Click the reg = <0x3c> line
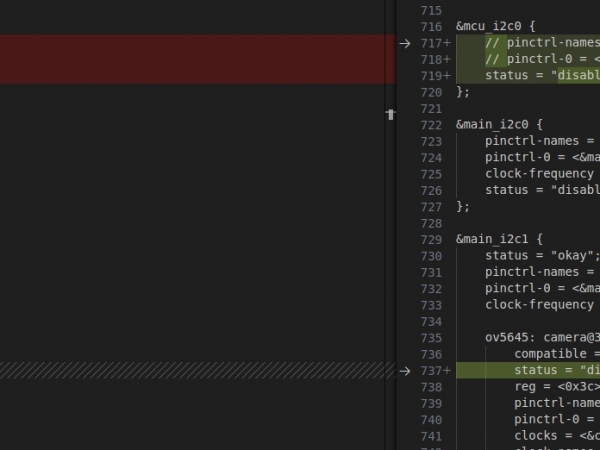The image size is (600, 450). 555,387
